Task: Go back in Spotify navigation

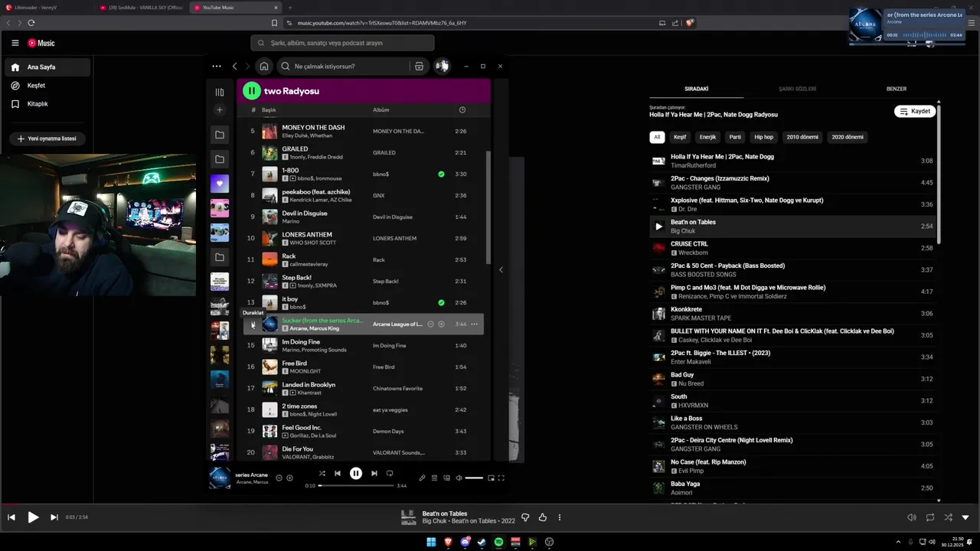Action: pyautogui.click(x=235, y=67)
